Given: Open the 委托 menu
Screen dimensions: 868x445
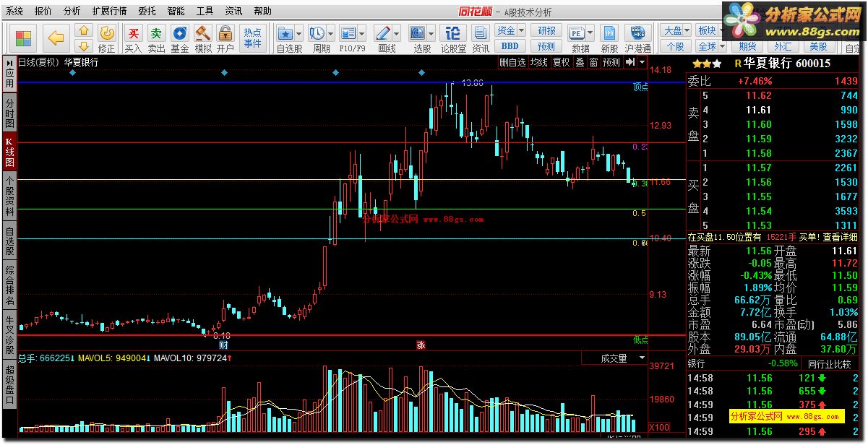Looking at the screenshot, I should tap(147, 11).
